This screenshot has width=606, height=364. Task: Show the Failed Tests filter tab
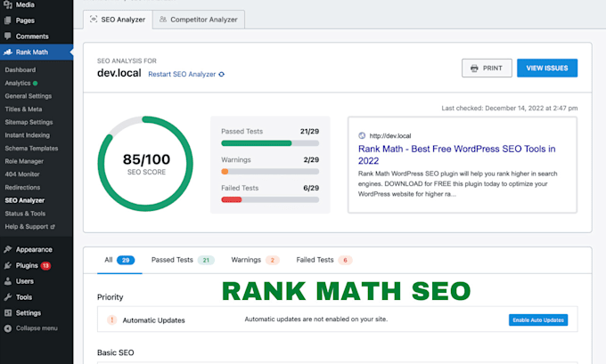[324, 260]
